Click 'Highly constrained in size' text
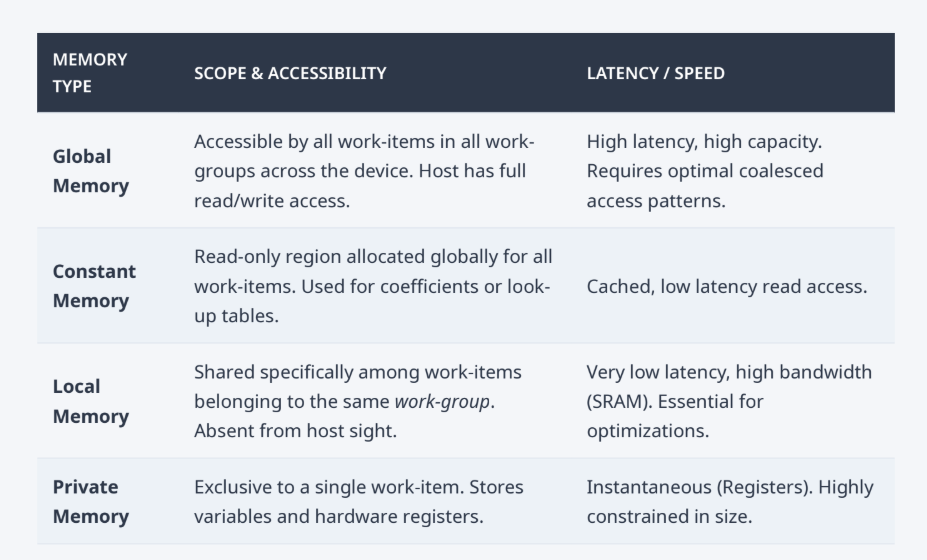 coord(730,501)
